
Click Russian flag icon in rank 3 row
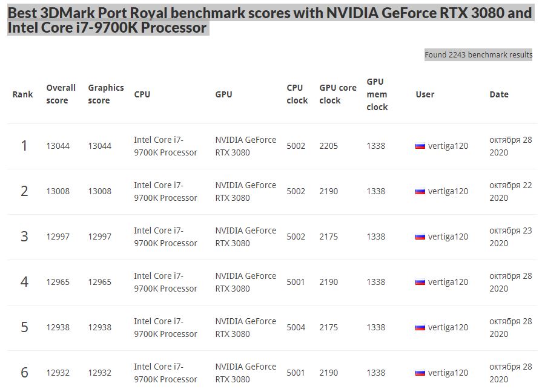pos(420,237)
